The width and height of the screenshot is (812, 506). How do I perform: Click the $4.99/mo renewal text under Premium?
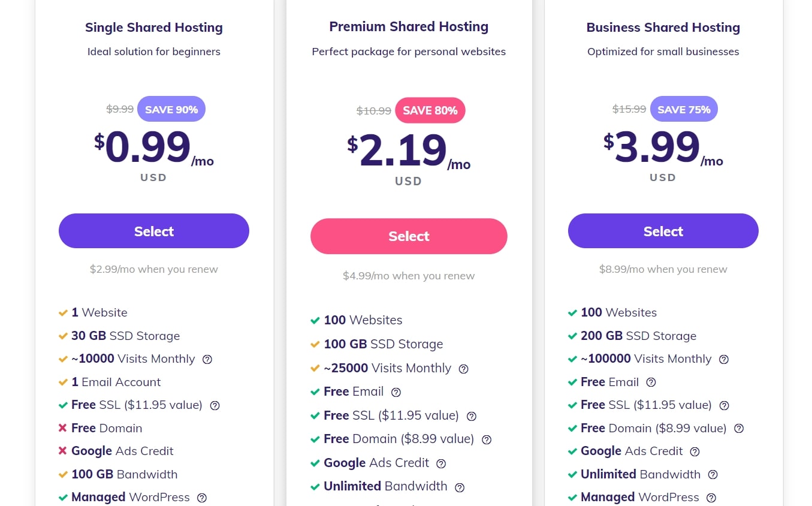tap(409, 276)
